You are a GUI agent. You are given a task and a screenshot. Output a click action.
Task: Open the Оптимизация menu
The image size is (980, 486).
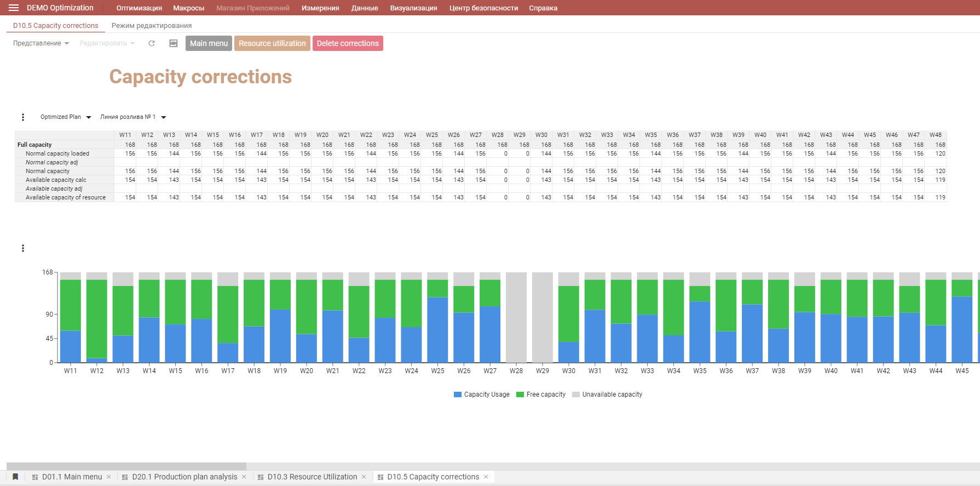(139, 8)
